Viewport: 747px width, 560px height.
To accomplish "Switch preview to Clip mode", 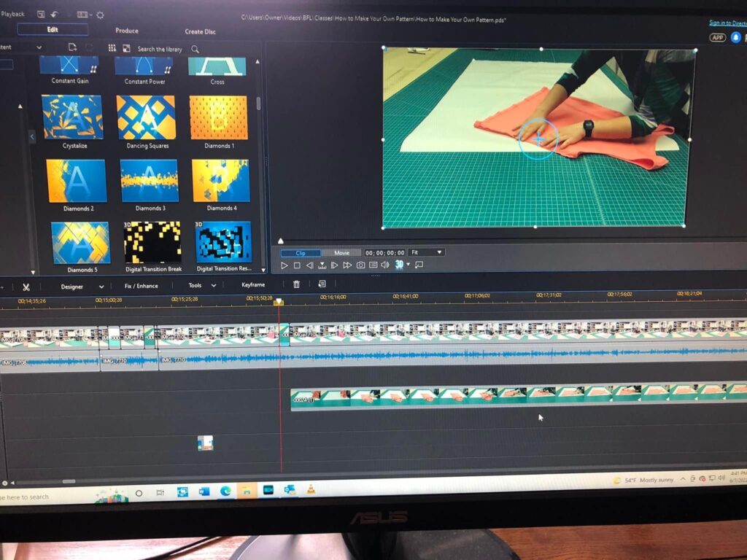I will click(301, 253).
